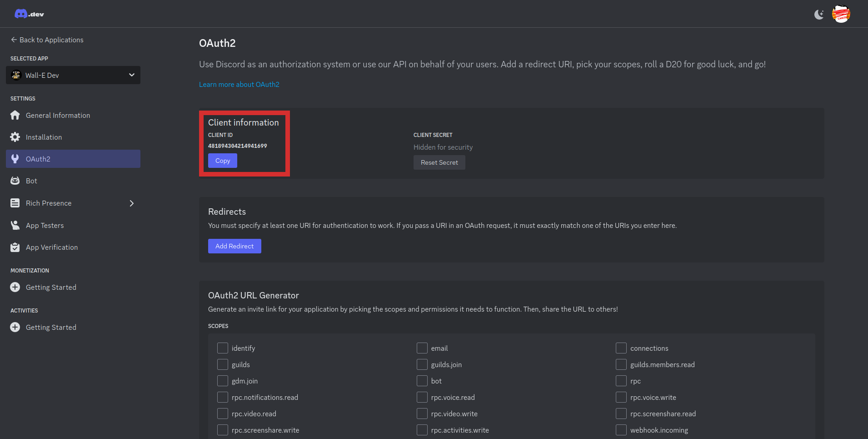
Task: Click the App Verification clipboard icon
Action: point(15,247)
